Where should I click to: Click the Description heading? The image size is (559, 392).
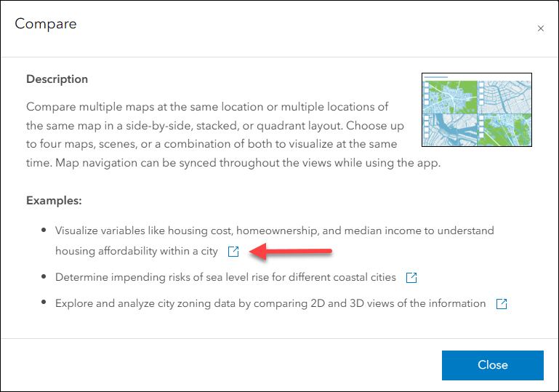tap(57, 79)
